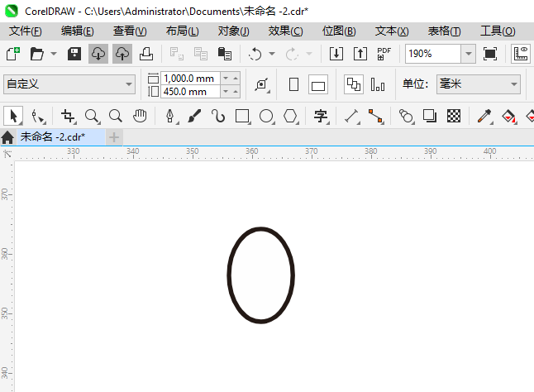
Task: Click the Copy icon
Action: click(201, 54)
